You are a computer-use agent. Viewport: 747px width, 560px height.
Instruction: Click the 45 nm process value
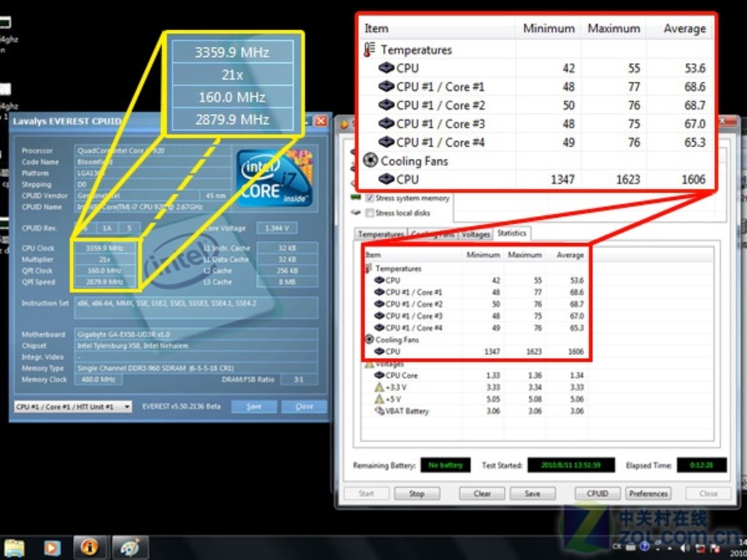tap(215, 195)
